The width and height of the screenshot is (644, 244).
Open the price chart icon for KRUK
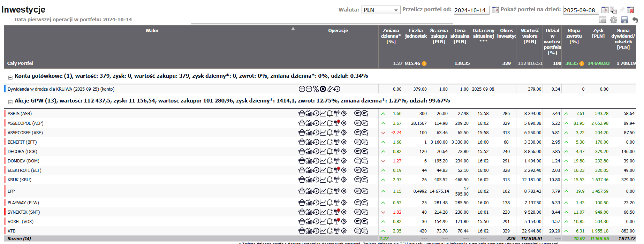[323, 180]
